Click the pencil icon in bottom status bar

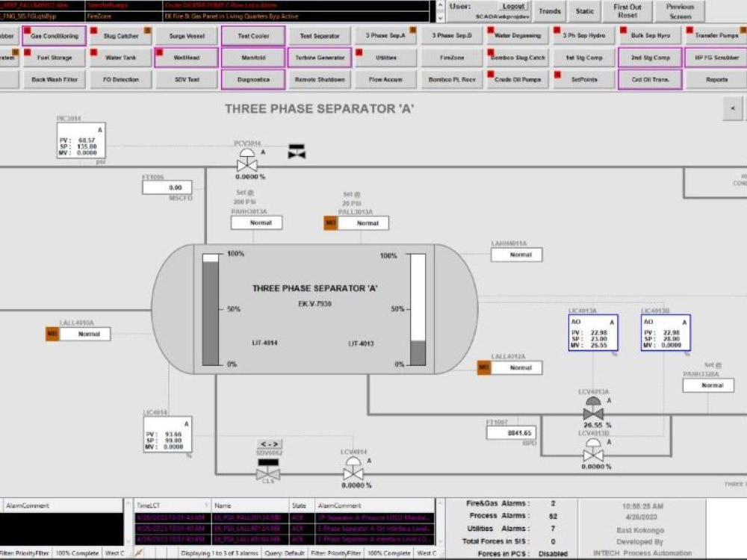pyautogui.click(x=138, y=554)
